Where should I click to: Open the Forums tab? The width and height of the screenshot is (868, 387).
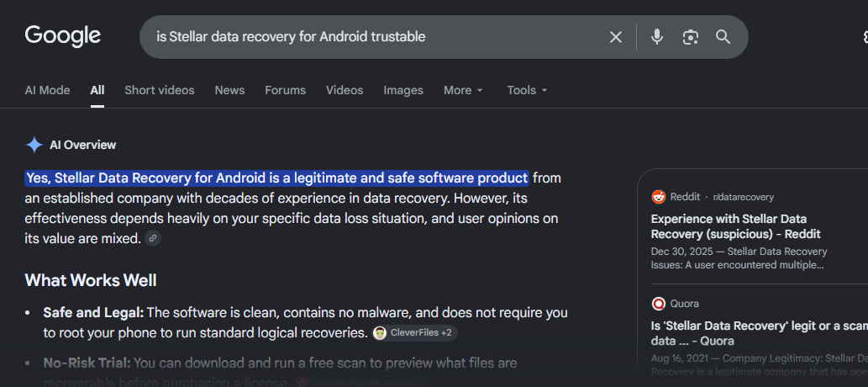285,90
